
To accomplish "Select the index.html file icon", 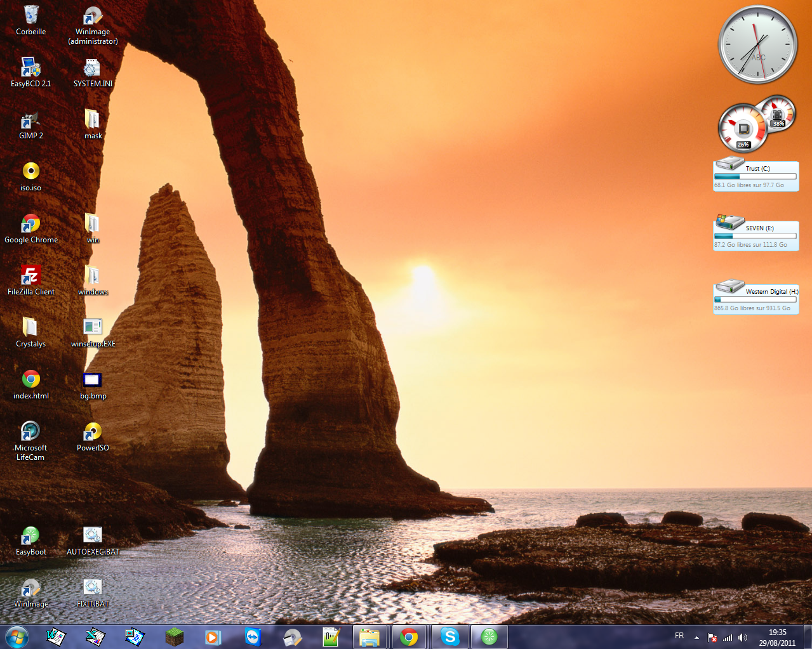I will [30, 384].
